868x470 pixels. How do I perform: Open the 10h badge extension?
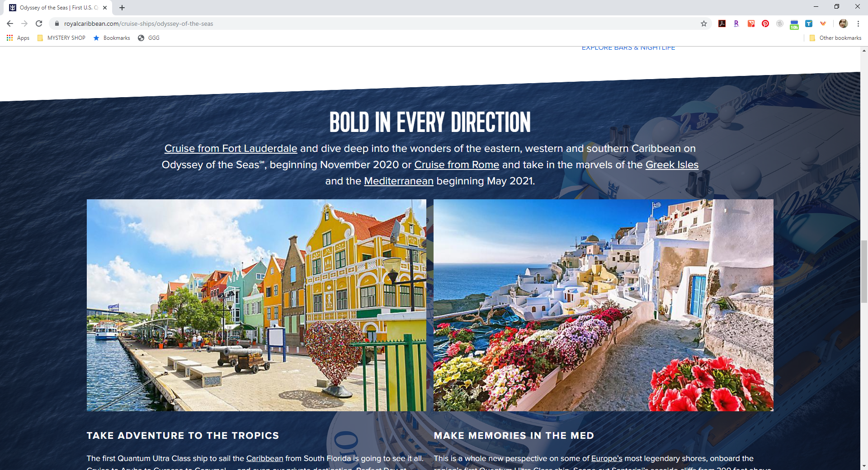click(794, 24)
